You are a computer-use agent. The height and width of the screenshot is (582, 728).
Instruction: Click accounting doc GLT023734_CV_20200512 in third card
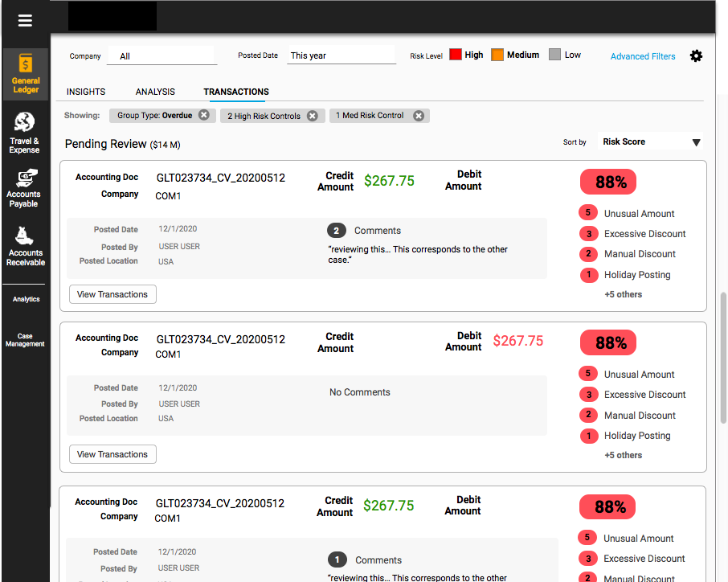(x=219, y=503)
